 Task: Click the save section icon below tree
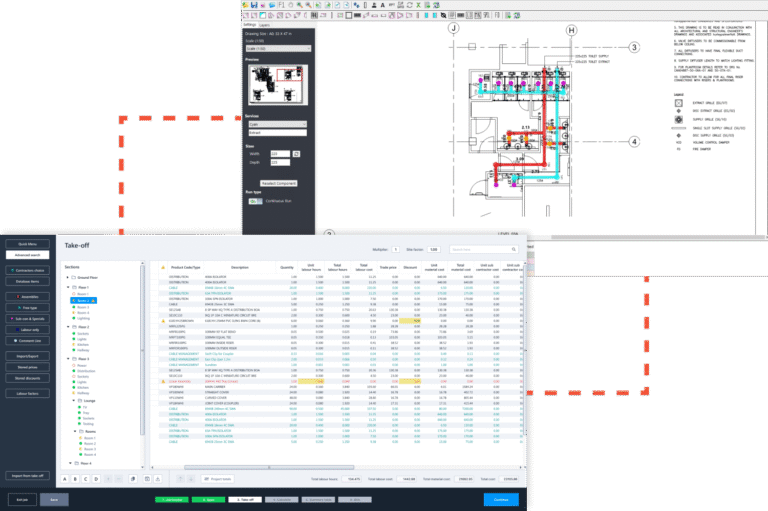pos(147,479)
